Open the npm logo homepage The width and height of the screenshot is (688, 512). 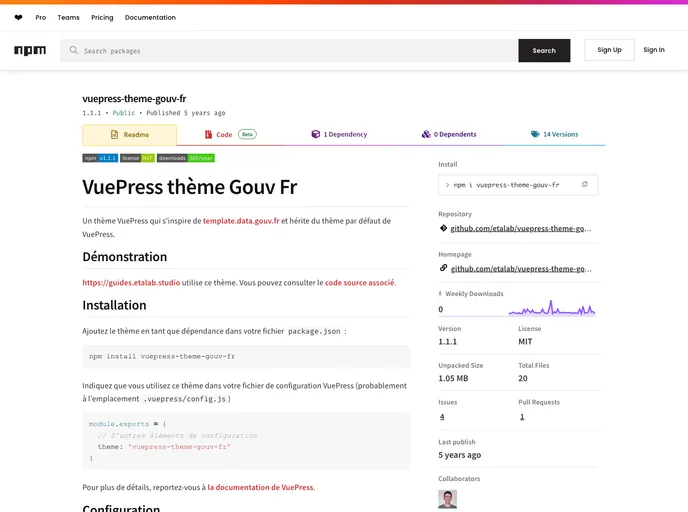[30, 50]
